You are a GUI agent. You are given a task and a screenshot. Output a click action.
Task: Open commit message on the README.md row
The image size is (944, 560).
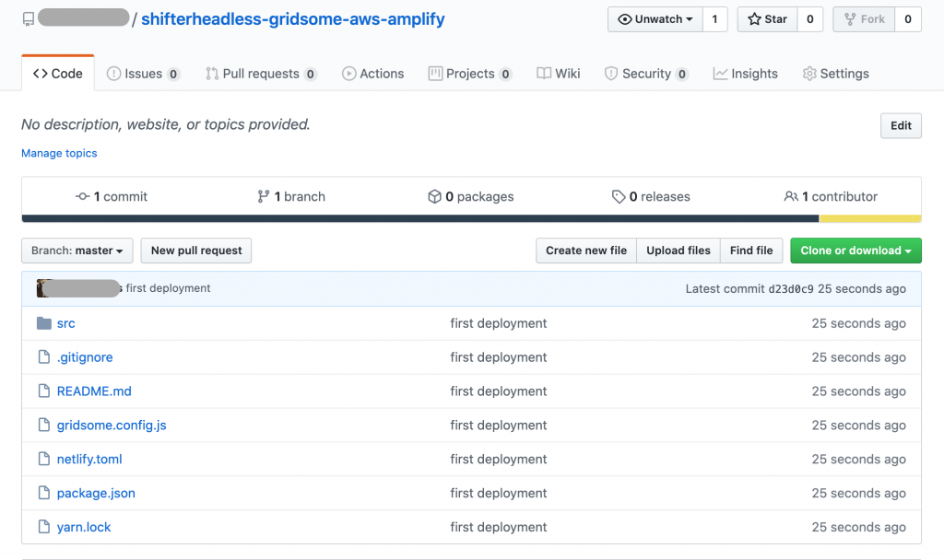pos(499,391)
